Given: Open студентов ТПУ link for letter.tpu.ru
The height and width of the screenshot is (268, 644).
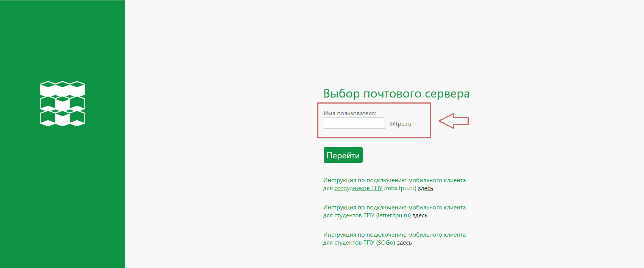Looking at the screenshot, I should (x=354, y=215).
